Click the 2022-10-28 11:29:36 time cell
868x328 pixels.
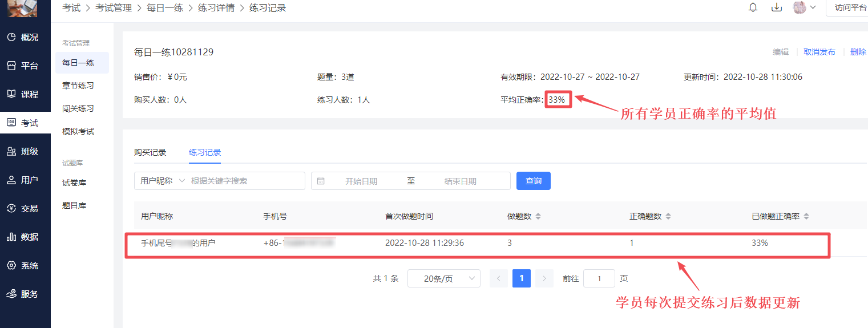click(x=425, y=243)
